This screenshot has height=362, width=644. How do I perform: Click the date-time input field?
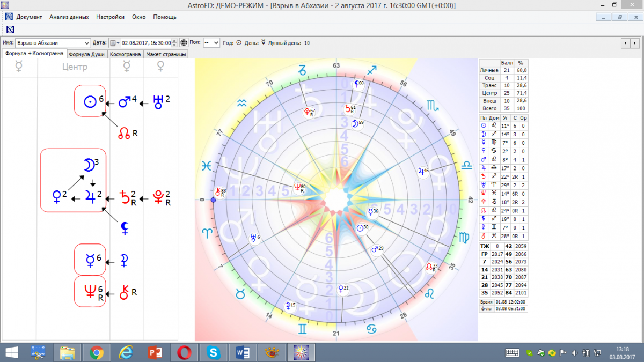[146, 43]
